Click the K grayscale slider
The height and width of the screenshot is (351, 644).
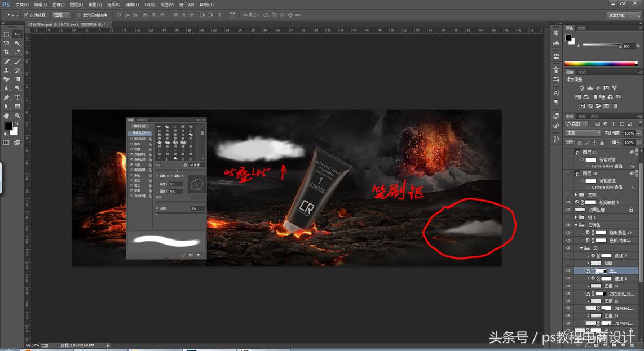pos(601,45)
